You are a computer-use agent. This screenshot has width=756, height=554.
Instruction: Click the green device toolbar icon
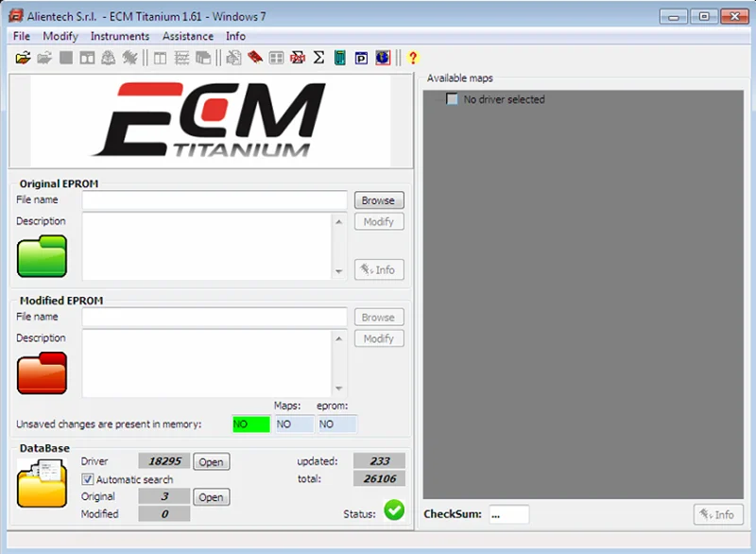pos(340,58)
